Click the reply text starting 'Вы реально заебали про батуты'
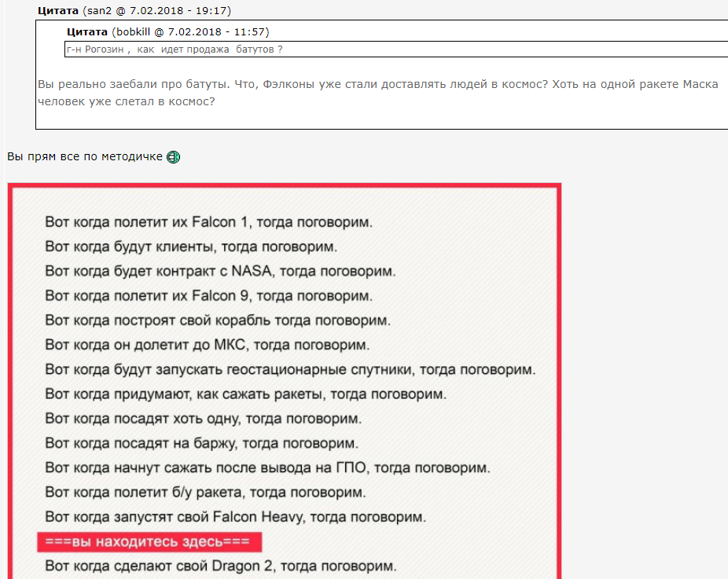The image size is (728, 579). coord(378,84)
